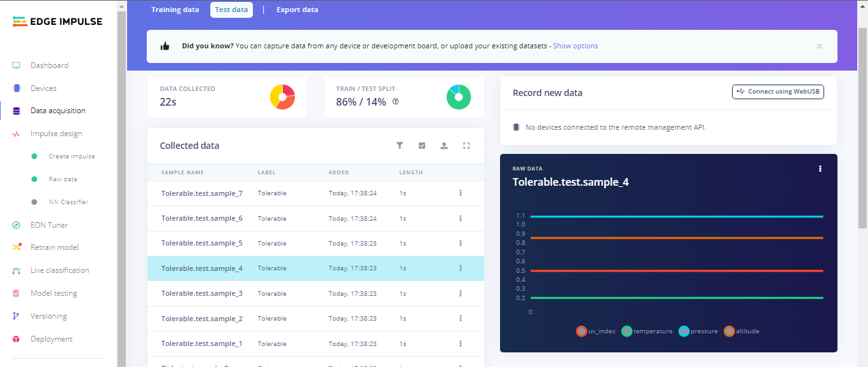868x367 pixels.
Task: Click the Live classification icon
Action: (17, 270)
